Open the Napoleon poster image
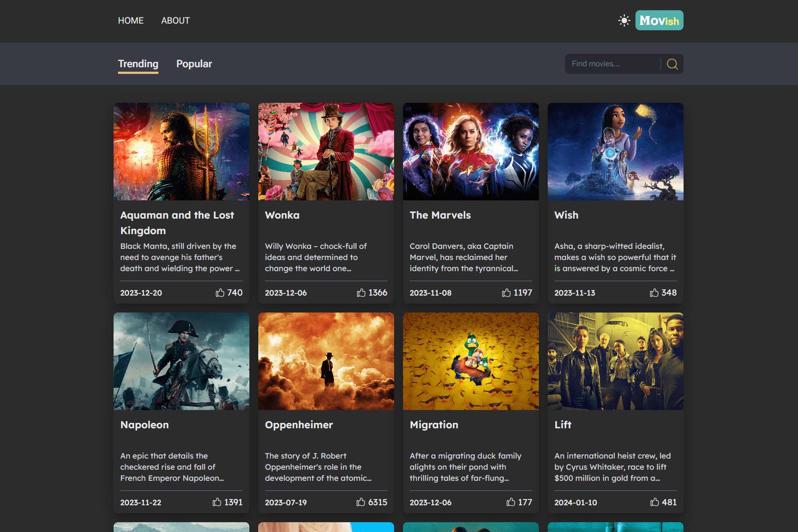The image size is (798, 532). pyautogui.click(x=181, y=361)
